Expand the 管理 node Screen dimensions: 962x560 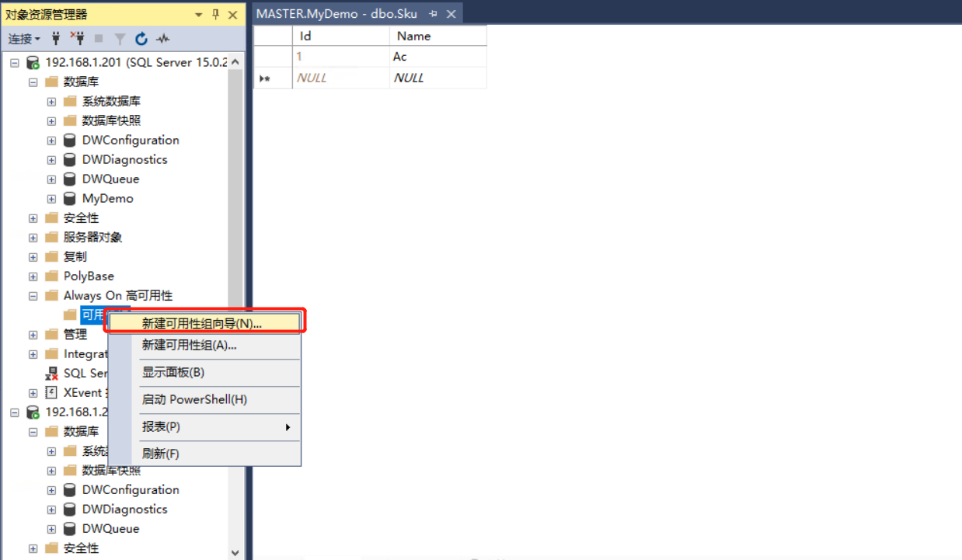pos(33,334)
